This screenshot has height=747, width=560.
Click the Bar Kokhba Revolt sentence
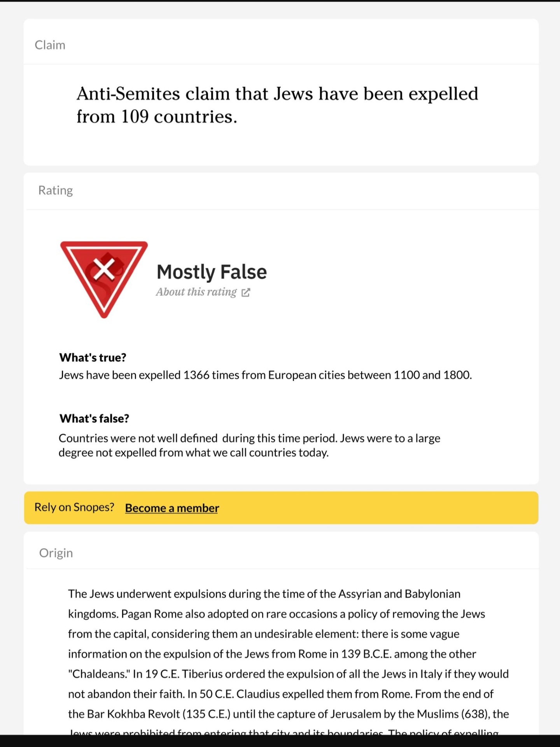[x=288, y=714]
